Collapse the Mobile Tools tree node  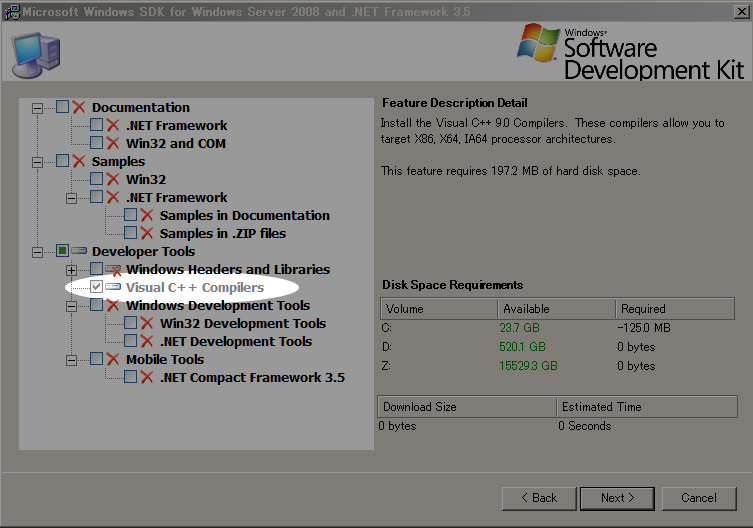pyautogui.click(x=72, y=360)
